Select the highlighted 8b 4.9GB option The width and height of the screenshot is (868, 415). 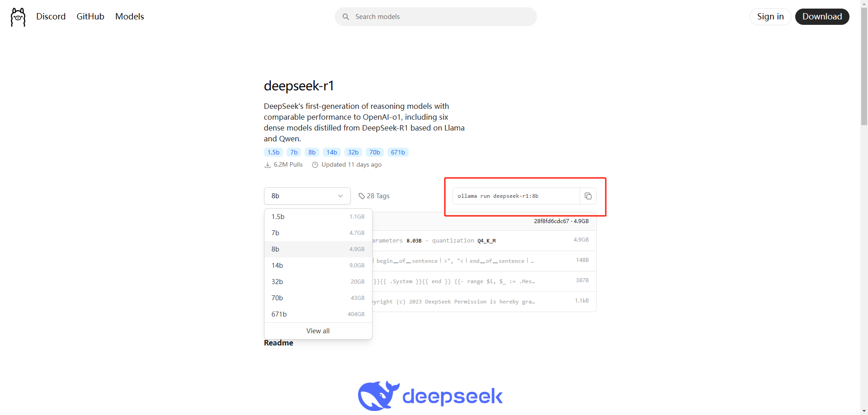[318, 249]
